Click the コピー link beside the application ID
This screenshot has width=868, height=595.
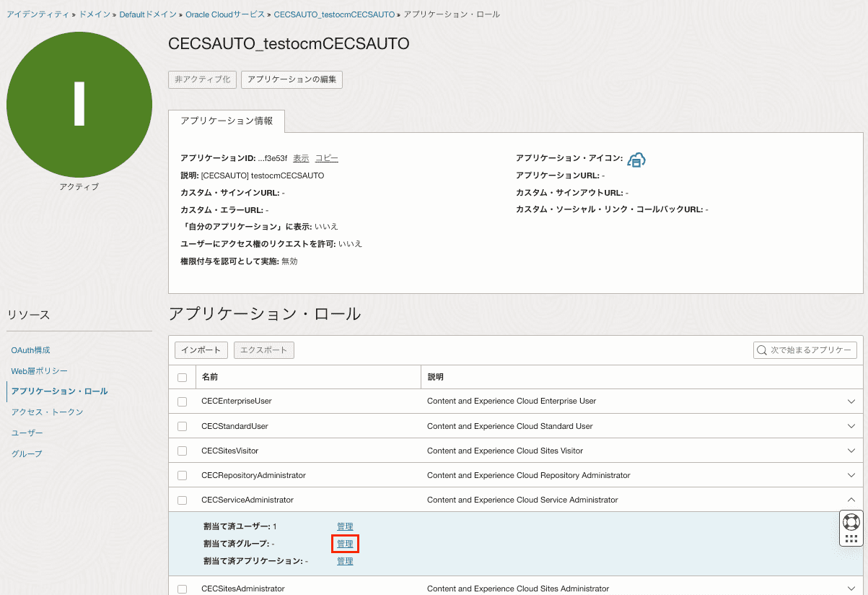pyautogui.click(x=326, y=157)
